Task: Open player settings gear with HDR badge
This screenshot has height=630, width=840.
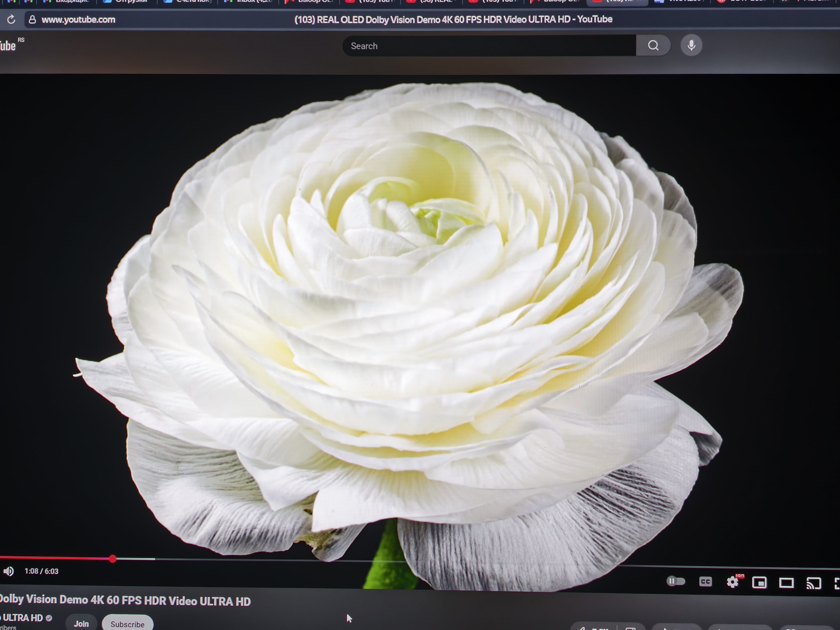Action: pyautogui.click(x=733, y=582)
